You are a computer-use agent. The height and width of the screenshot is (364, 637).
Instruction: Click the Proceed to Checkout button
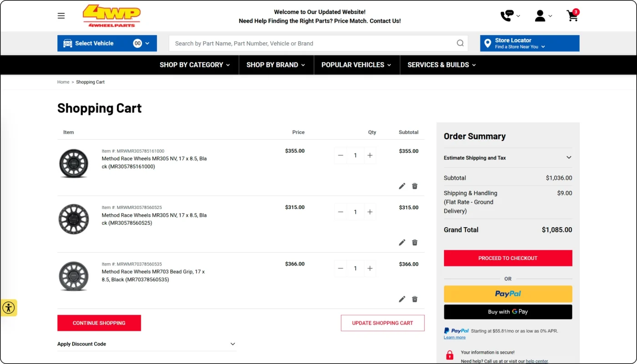point(508,258)
